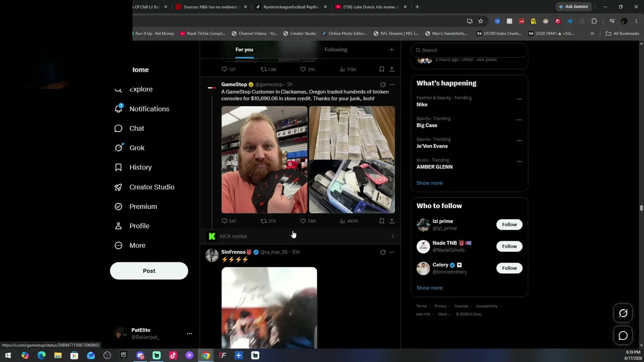Open the receipts photo in GameStop post
This screenshot has height=362, width=644.
pos(352,132)
